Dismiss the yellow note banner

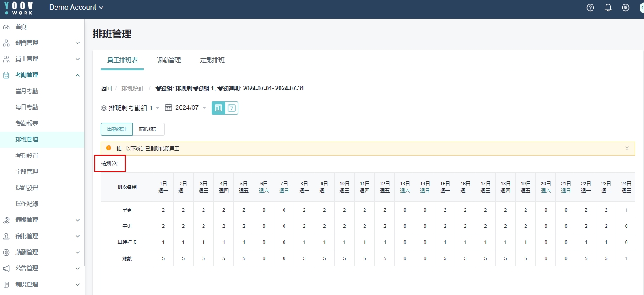pyautogui.click(x=627, y=148)
